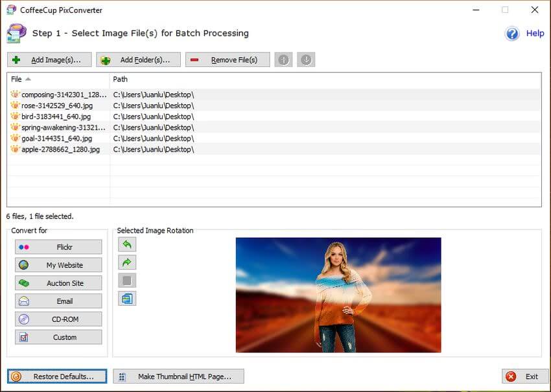Image resolution: width=551 pixels, height=392 pixels.
Task: Select file rose-3142529_640.jpg
Action: pyautogui.click(x=57, y=106)
